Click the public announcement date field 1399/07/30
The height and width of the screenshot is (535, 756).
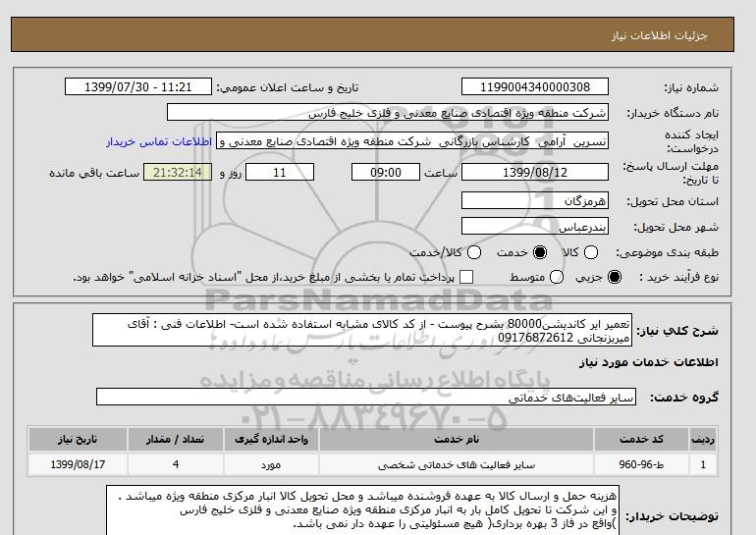point(138,87)
